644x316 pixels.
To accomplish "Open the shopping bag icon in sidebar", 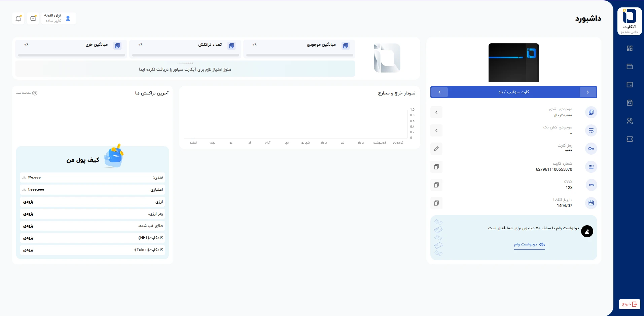I will [630, 103].
